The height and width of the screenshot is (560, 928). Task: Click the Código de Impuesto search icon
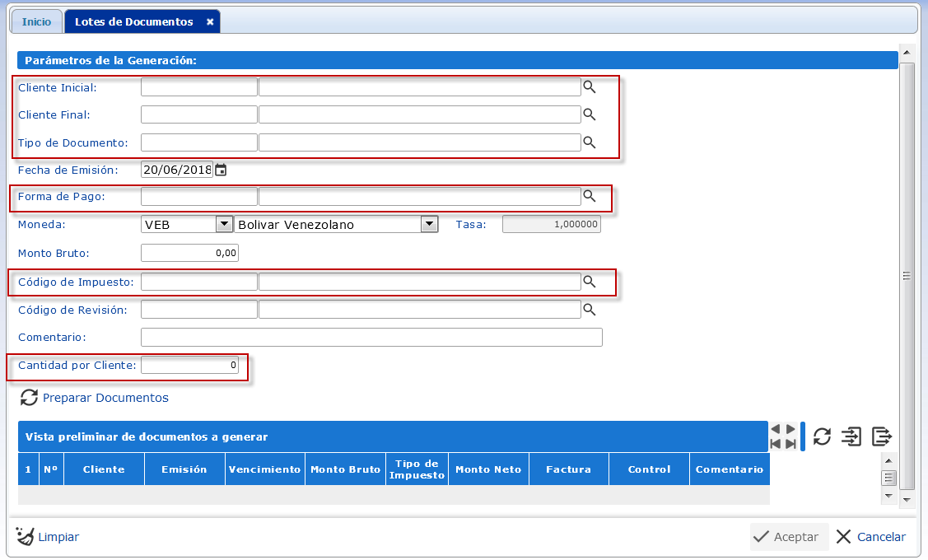coord(589,282)
